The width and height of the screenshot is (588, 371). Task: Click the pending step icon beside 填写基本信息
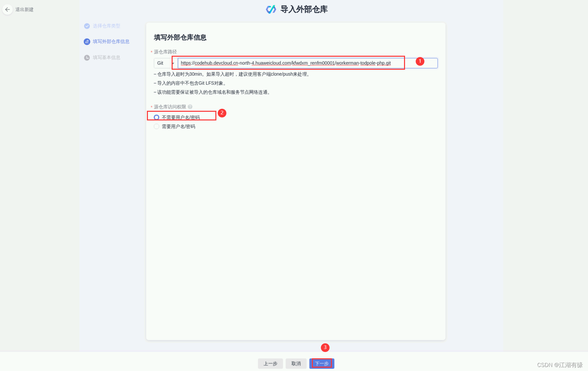pyautogui.click(x=86, y=57)
